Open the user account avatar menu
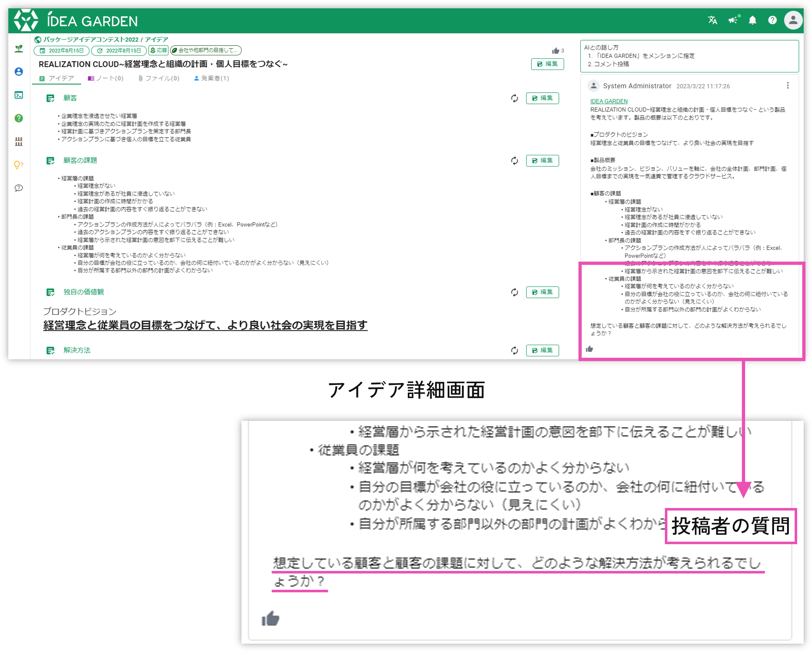The image size is (812, 652). tap(792, 20)
